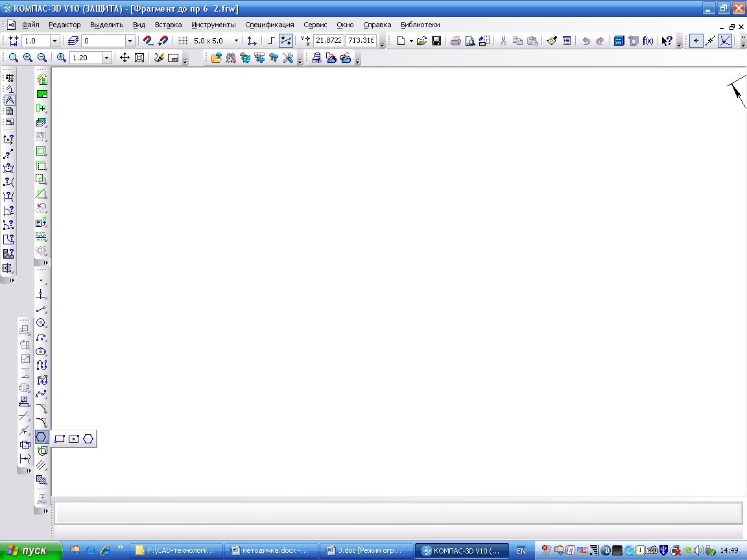
Task: Select the Point tool in geometry panel
Action: [41, 281]
